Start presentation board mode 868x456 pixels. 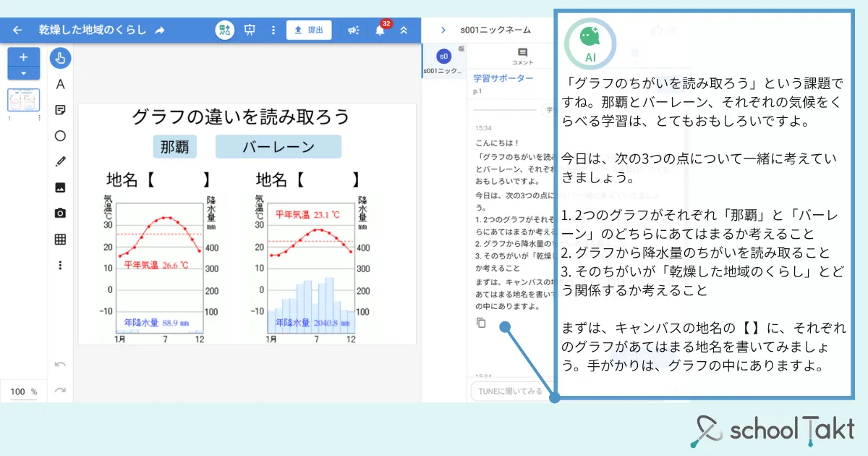pos(250,30)
